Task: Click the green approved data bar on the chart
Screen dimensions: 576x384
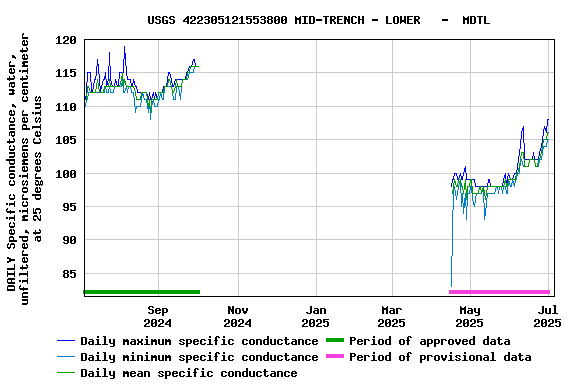Action: click(142, 292)
